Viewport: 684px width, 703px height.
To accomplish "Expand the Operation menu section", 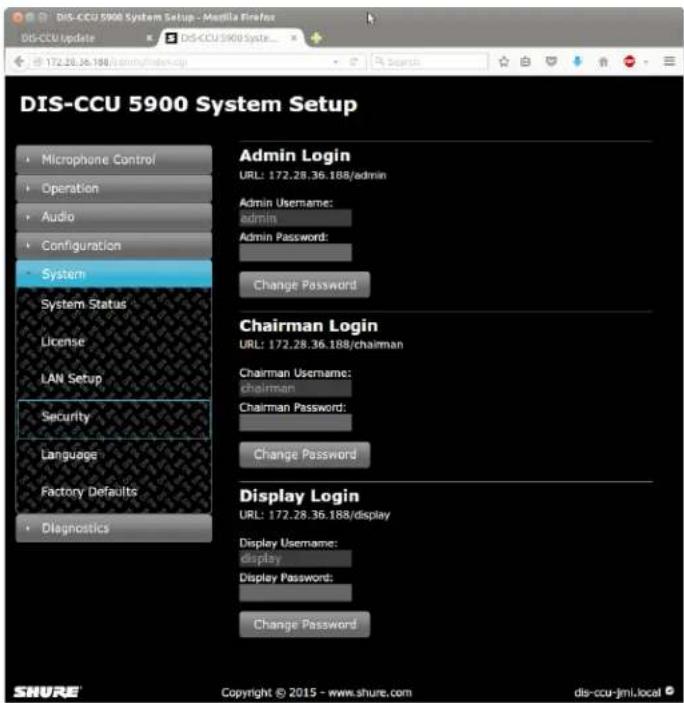I will click(114, 188).
